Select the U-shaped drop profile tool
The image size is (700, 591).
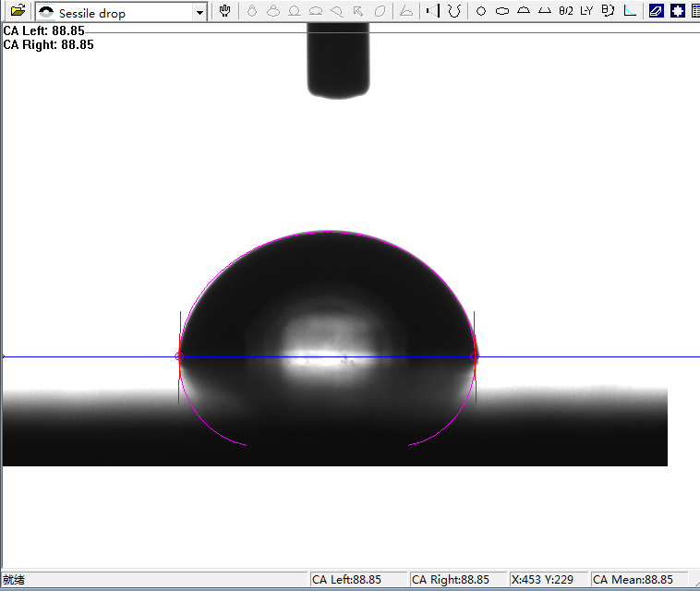tap(453, 11)
